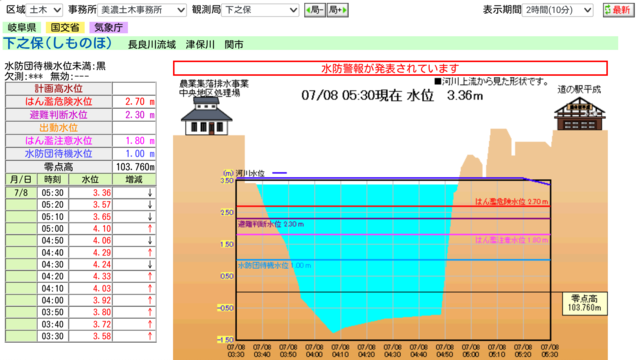Click water level 3.80 at 03:50
Viewport: 640px width, 360px height.
point(102,312)
